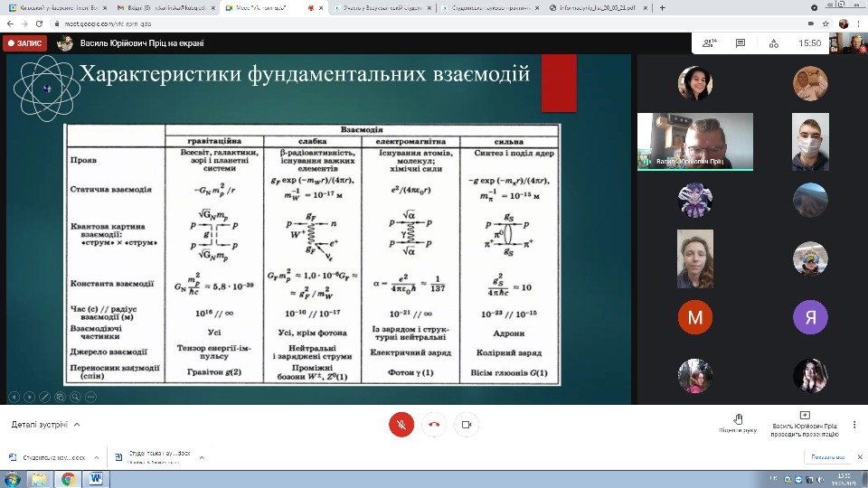
Task: Go to the previous presentation slide
Action: [14, 397]
